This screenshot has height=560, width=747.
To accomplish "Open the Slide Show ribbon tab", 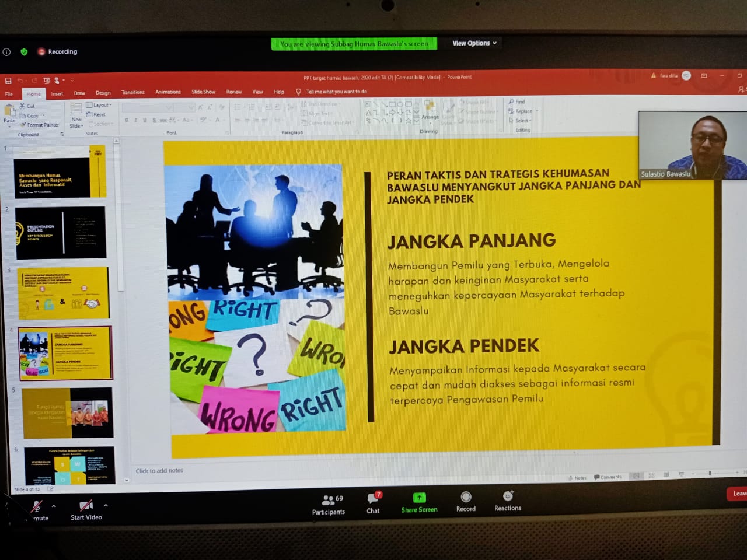I will [203, 92].
